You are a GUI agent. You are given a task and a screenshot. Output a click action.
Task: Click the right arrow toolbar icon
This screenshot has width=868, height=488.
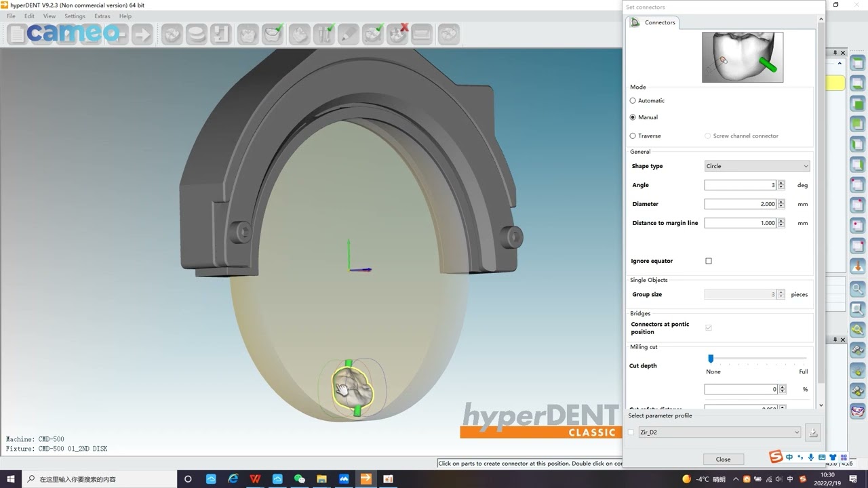click(142, 34)
